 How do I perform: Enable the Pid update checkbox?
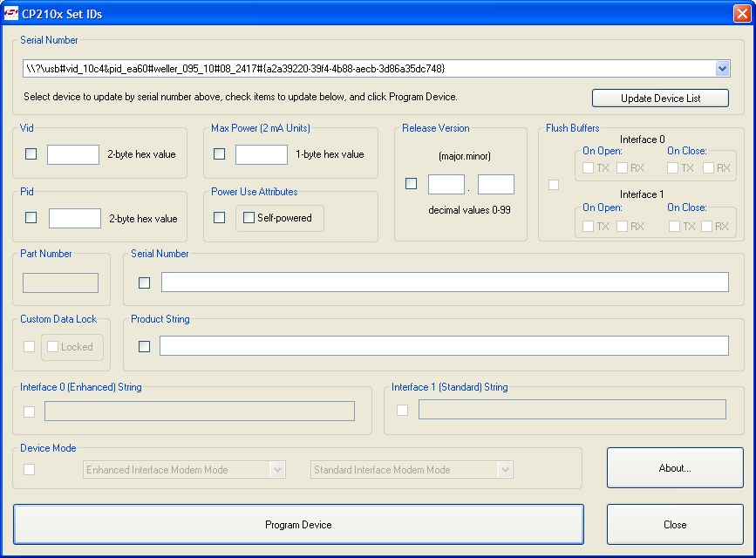click(31, 217)
